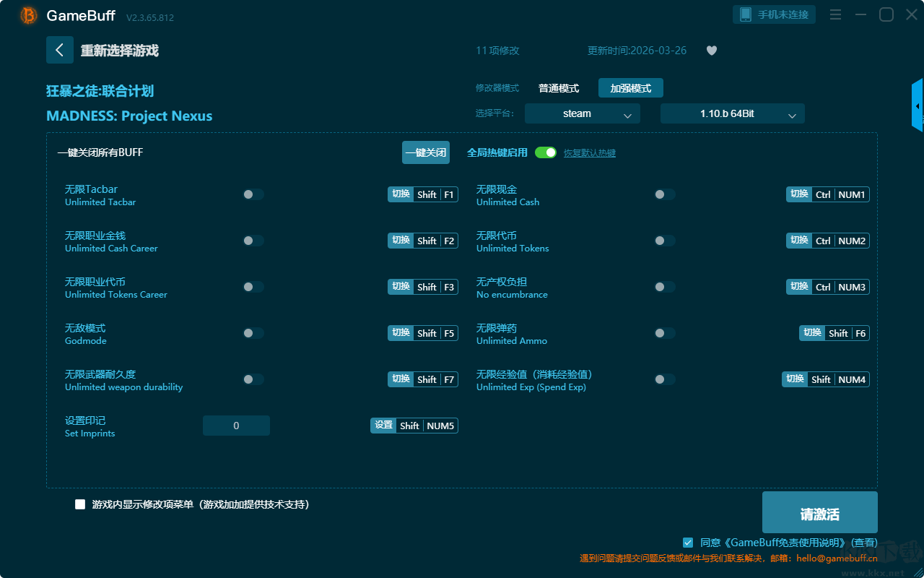Toggle Unlimited Tacbar switch
924x578 pixels.
click(x=253, y=194)
